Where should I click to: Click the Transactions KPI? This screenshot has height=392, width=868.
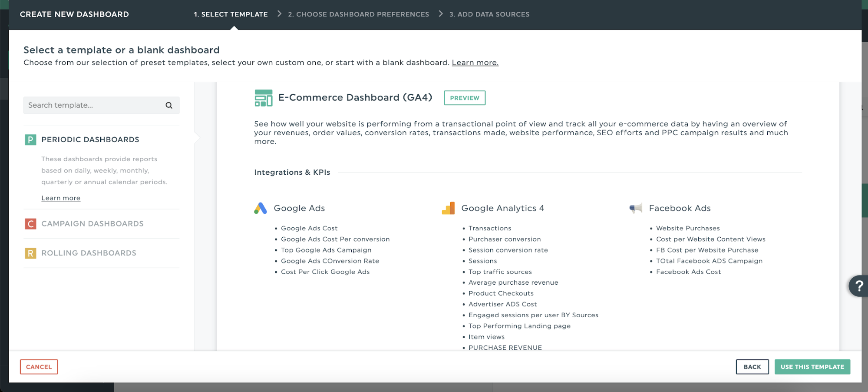coord(490,228)
